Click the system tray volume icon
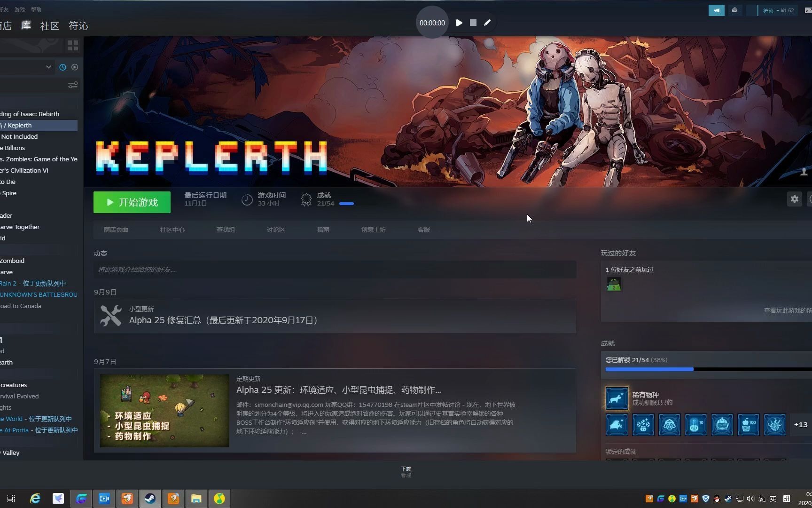Screen dimensions: 812x508 (750, 499)
